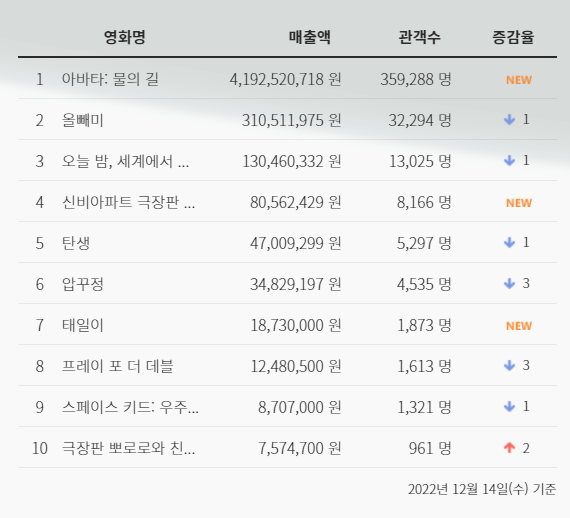570x518 pixels.
Task: Open movie title 탄생
Action: (76, 243)
